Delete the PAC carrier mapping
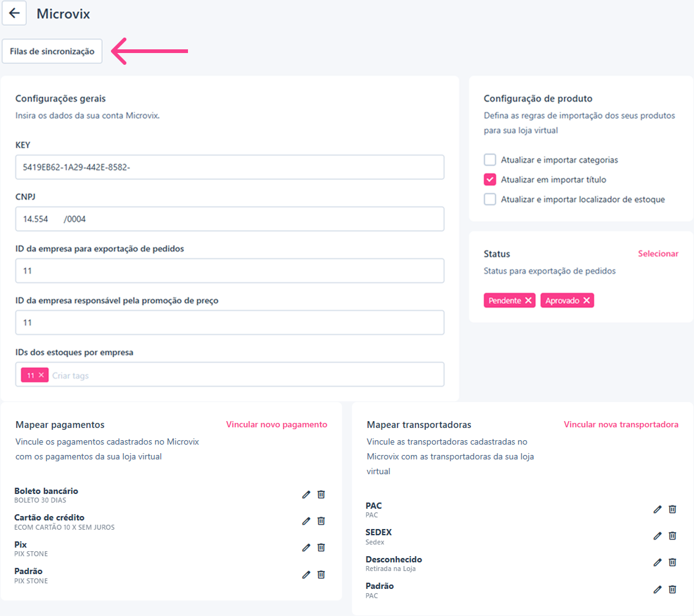The image size is (694, 616). point(673,509)
